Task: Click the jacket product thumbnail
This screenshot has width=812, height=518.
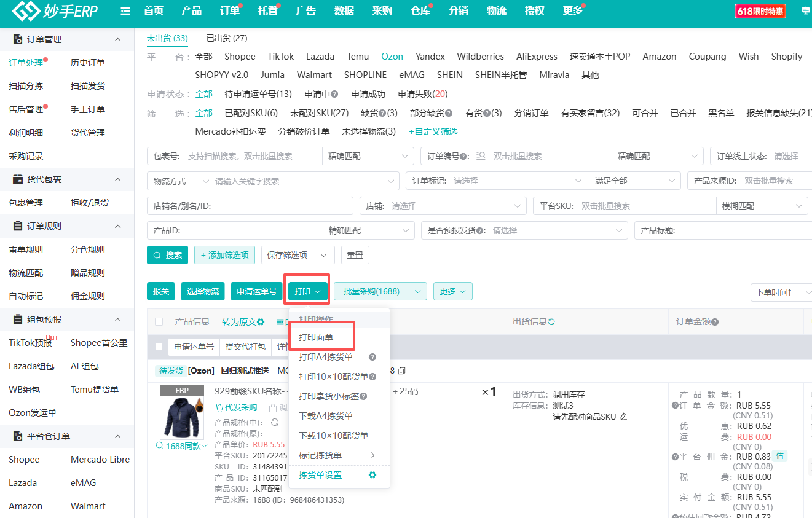Action: coord(182,417)
